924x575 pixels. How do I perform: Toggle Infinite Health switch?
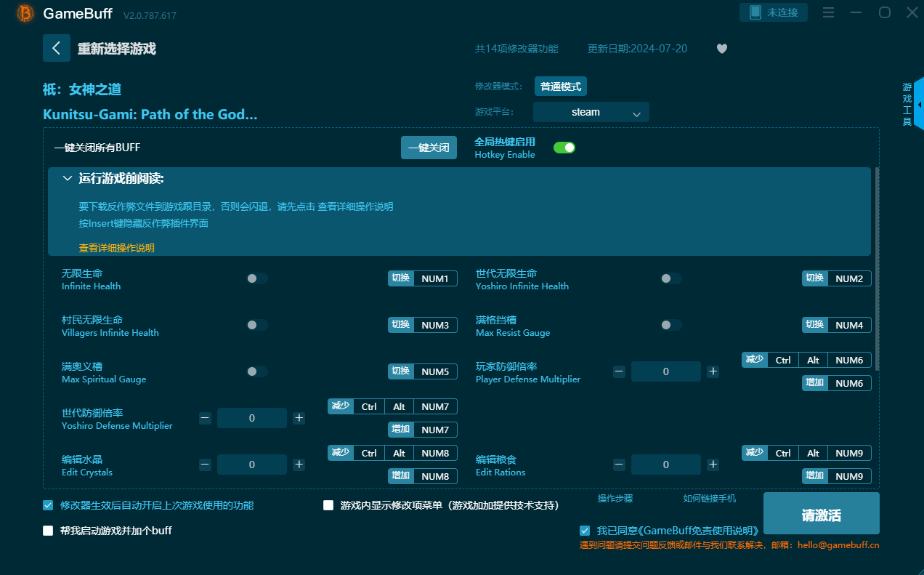tap(257, 278)
